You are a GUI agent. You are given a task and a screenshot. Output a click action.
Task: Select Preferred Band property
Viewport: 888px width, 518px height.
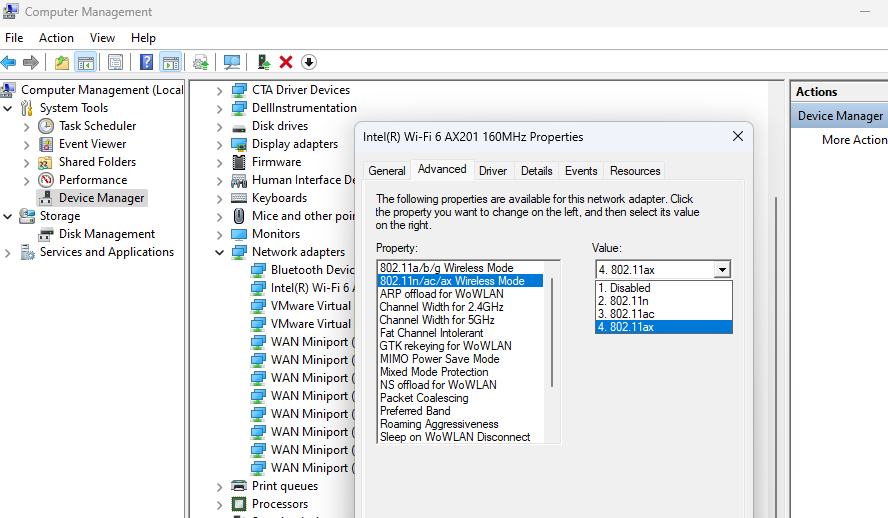click(x=460, y=411)
